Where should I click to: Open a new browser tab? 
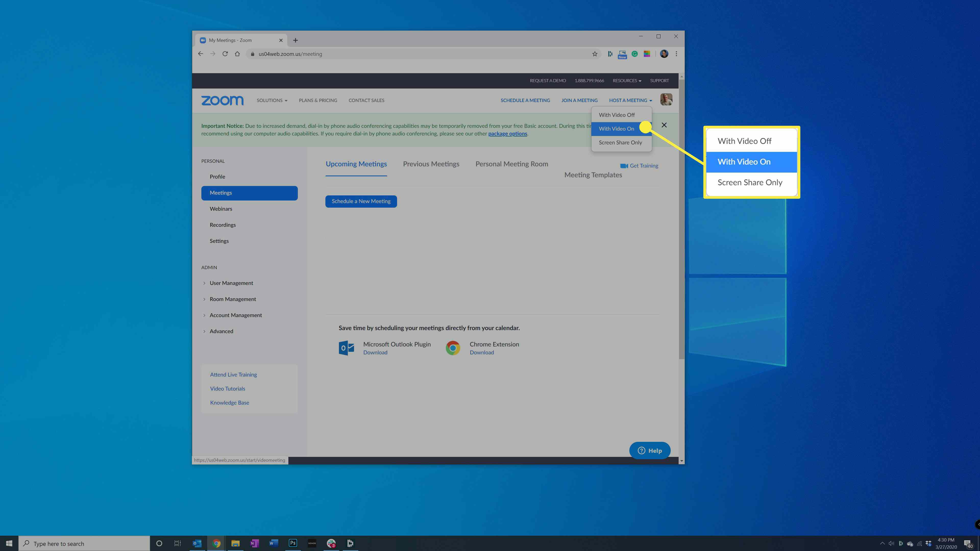click(296, 40)
